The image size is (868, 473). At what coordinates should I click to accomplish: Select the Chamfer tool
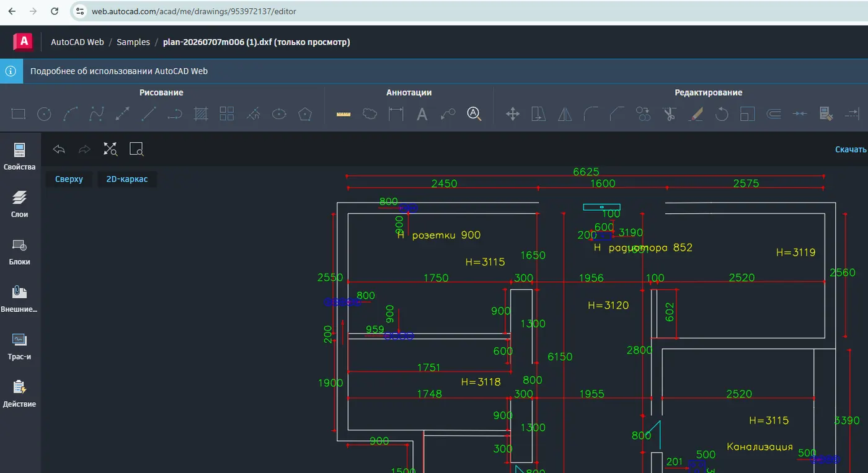pyautogui.click(x=617, y=113)
